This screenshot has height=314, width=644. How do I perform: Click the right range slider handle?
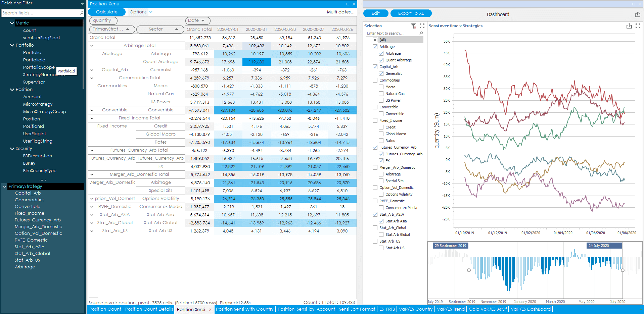pyautogui.click(x=623, y=270)
